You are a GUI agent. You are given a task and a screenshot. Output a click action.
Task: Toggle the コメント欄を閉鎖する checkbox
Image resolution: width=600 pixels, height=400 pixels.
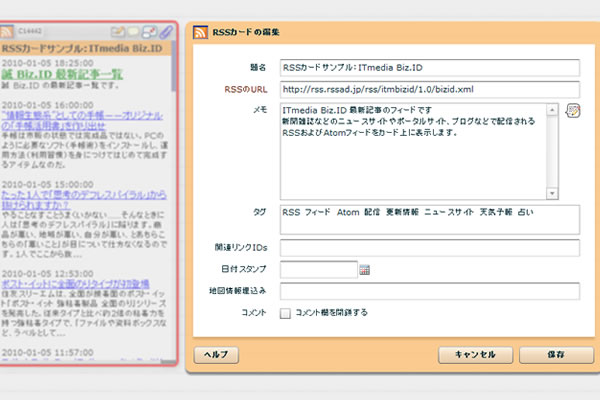[285, 313]
